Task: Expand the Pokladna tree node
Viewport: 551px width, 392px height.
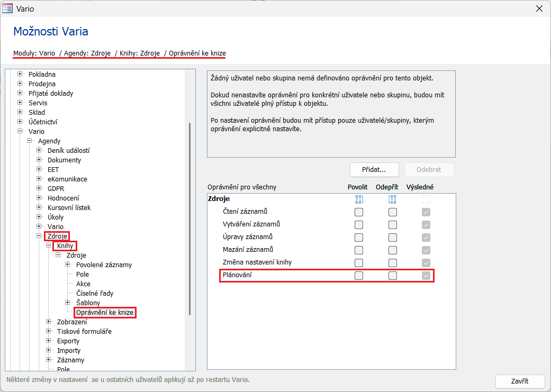Action: click(20, 75)
